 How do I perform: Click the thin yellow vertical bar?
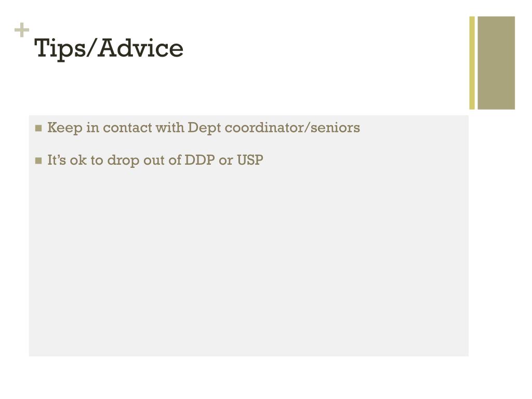point(472,63)
